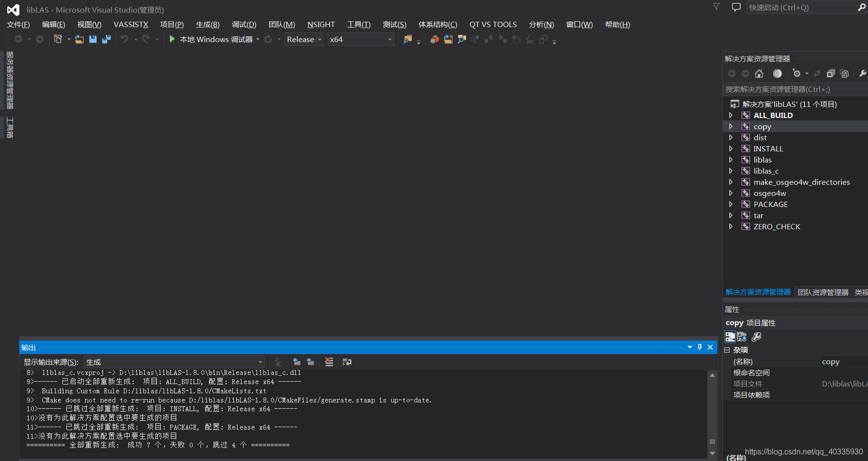Image resolution: width=868 pixels, height=461 pixels.
Task: Click the new project icon in toolbar
Action: (58, 39)
